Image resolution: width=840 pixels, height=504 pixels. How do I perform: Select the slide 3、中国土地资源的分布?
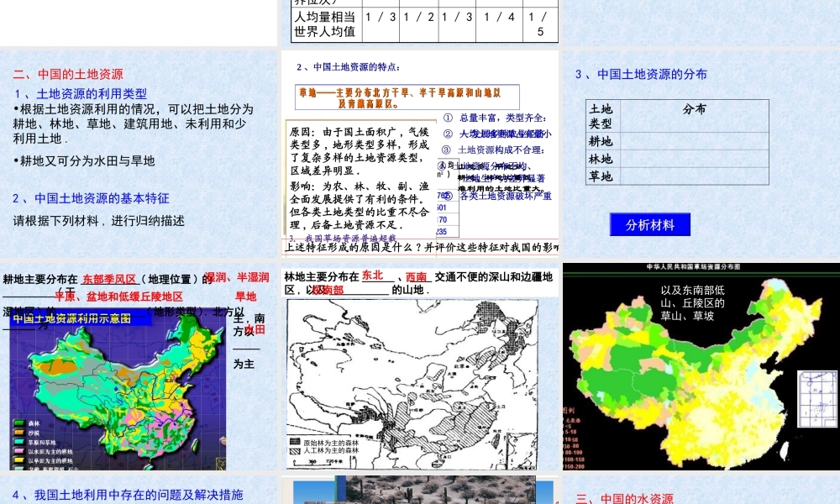pos(701,154)
